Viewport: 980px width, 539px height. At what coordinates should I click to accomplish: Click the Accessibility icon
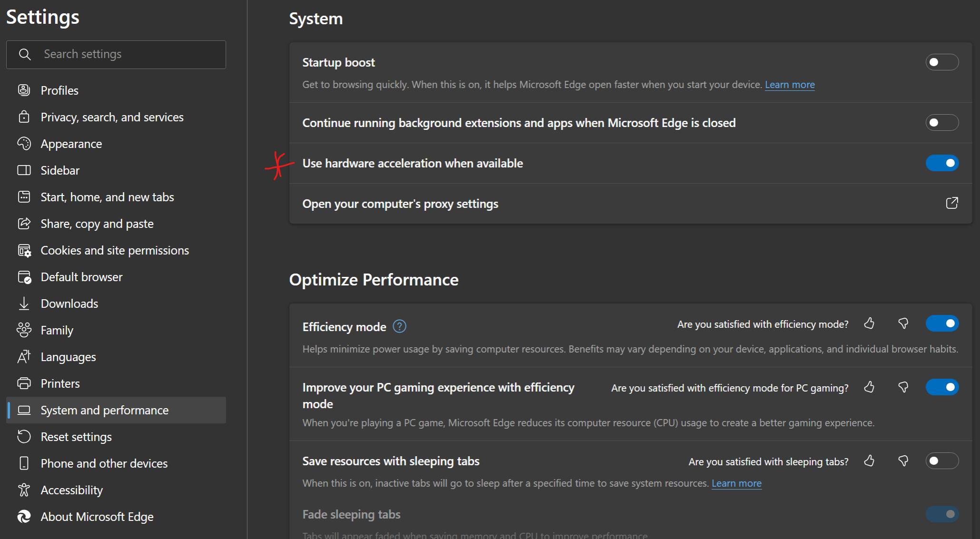click(x=24, y=490)
